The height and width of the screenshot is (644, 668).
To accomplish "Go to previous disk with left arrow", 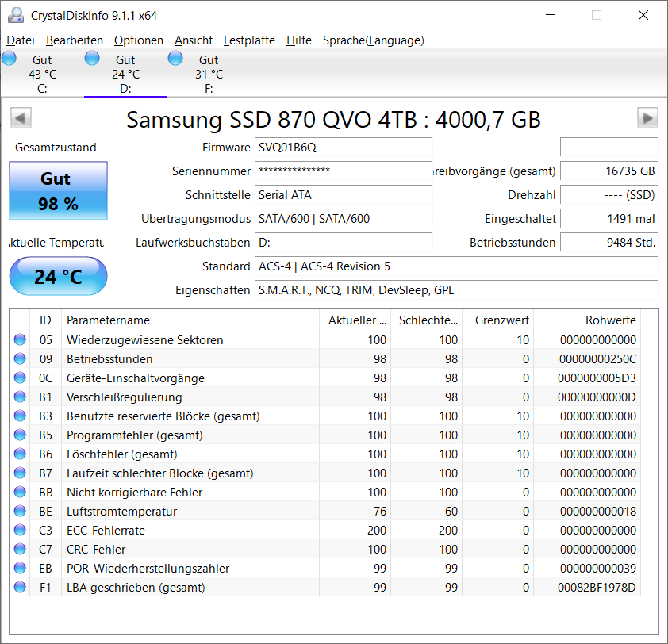I will pos(21,117).
